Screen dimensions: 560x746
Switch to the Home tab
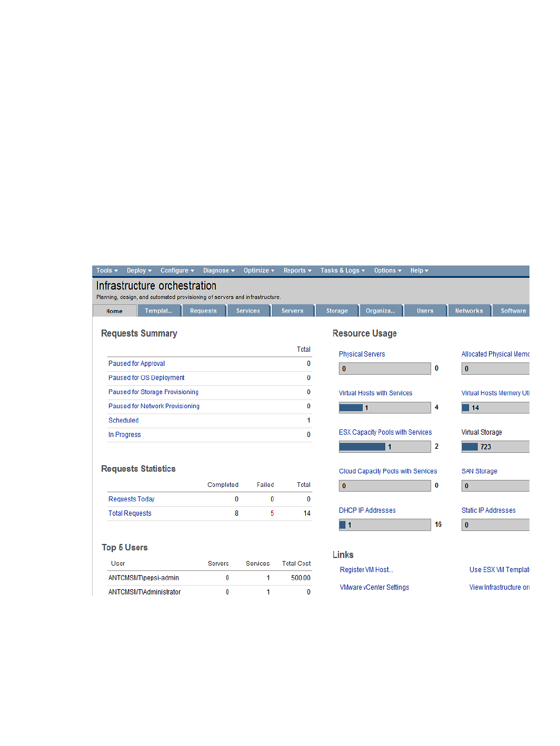(x=114, y=311)
